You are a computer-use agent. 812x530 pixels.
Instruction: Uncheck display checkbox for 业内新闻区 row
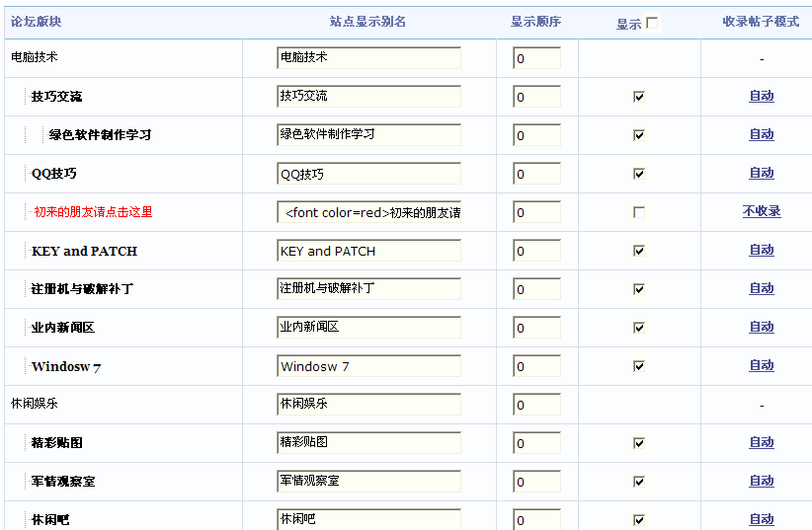639,328
